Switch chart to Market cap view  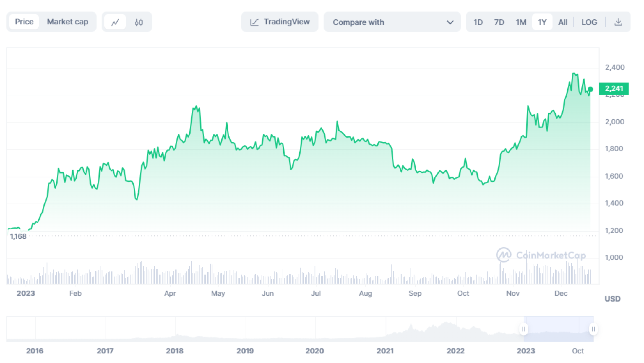pyautogui.click(x=68, y=22)
